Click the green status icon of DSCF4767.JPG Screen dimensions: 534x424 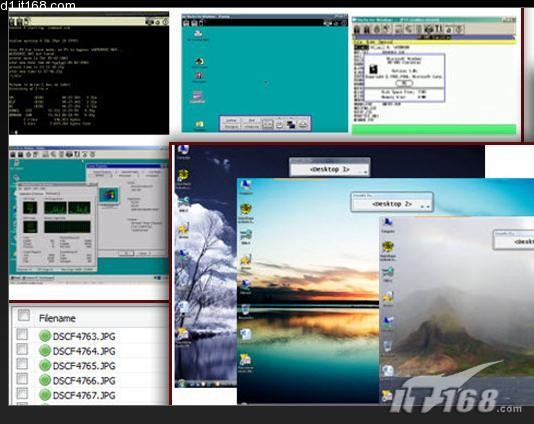point(45,395)
